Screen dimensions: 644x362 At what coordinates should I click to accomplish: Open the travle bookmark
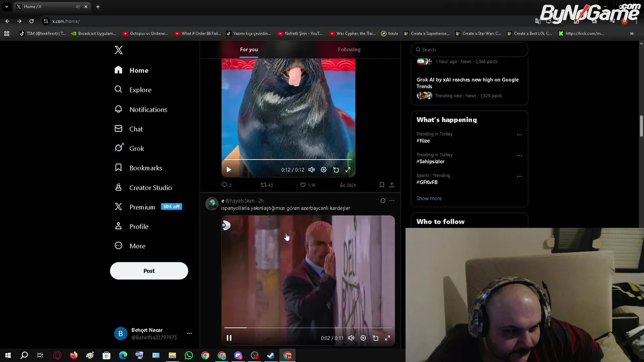point(389,34)
